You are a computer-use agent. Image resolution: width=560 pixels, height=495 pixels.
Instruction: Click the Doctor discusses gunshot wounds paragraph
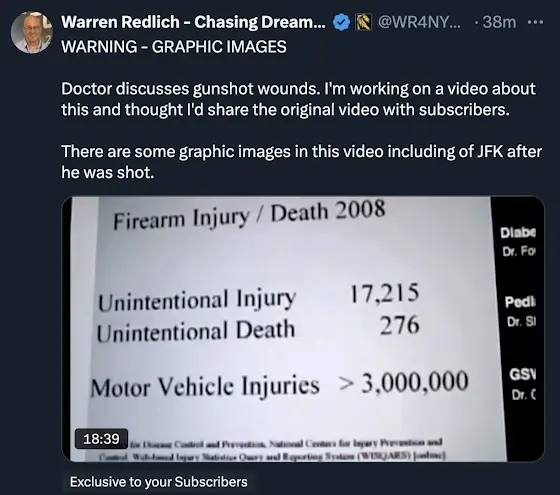298,99
